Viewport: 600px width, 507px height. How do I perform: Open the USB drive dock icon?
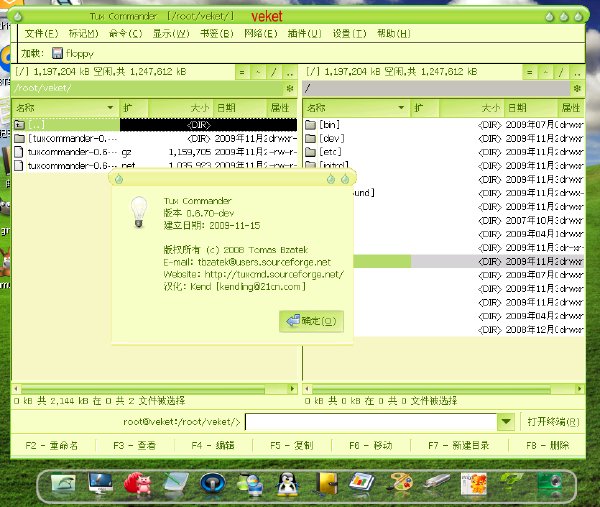click(x=436, y=482)
